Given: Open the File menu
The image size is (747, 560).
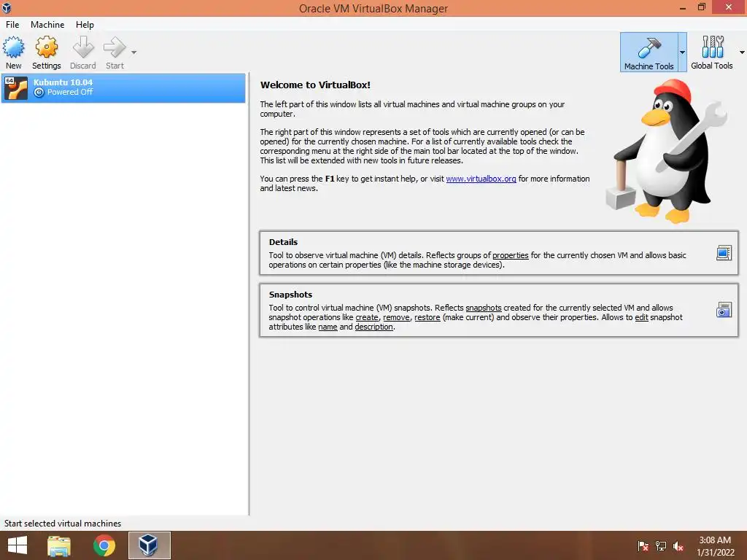Looking at the screenshot, I should (x=12, y=25).
